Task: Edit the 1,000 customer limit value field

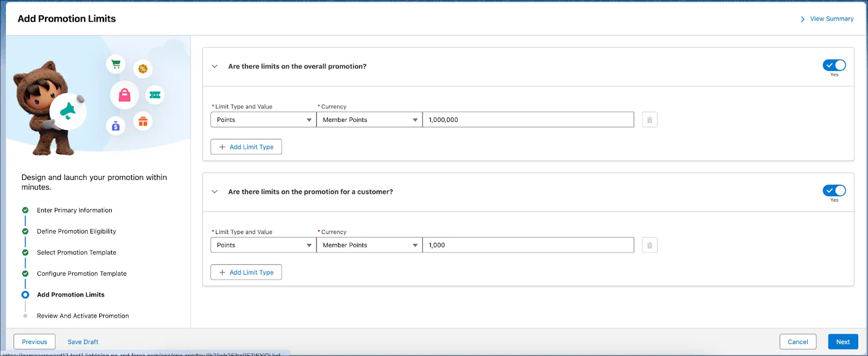Action: point(528,245)
